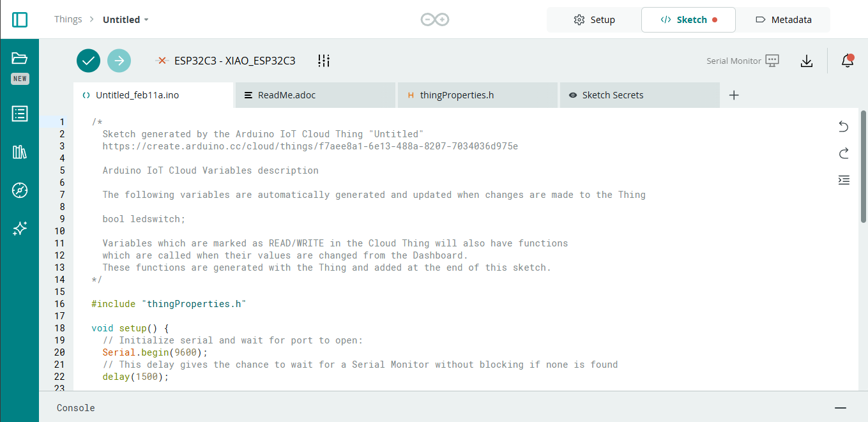
Task: Undo the last edit with the undo icon
Action: pos(844,126)
